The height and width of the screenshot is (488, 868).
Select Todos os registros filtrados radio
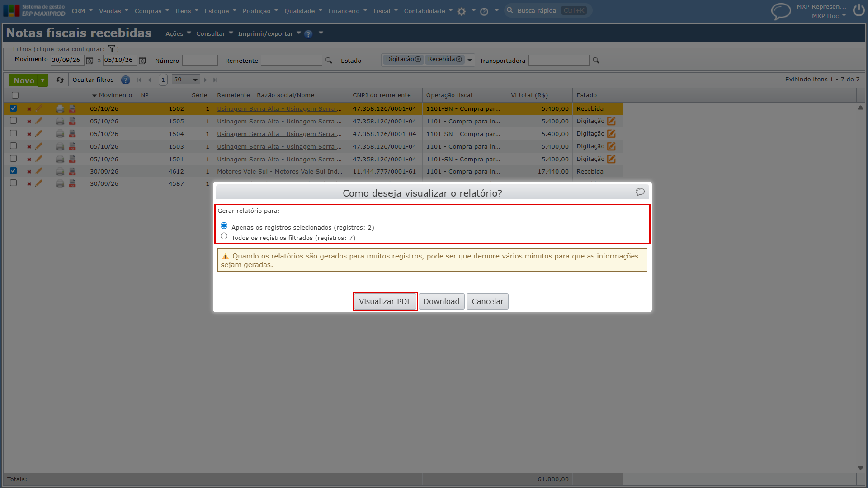coord(224,236)
